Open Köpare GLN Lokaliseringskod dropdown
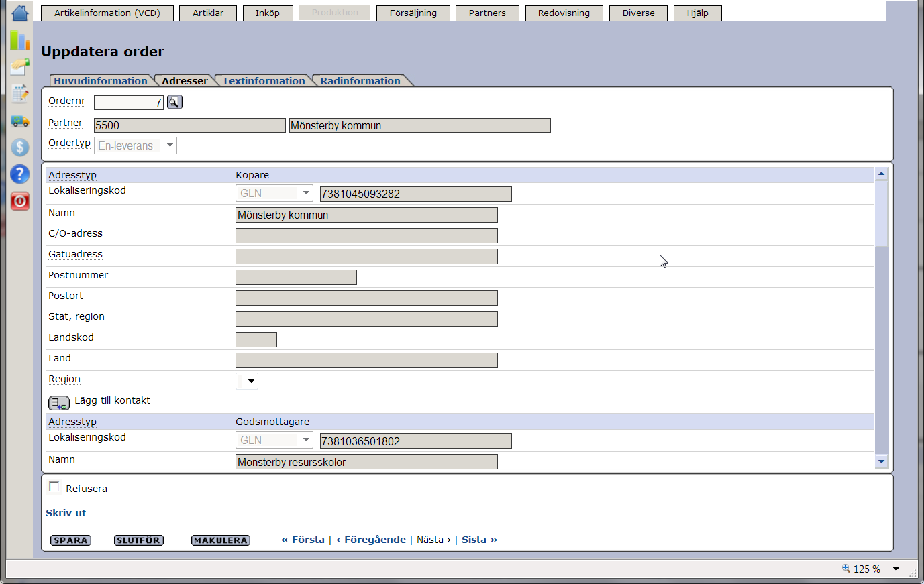This screenshot has height=584, width=924. pyautogui.click(x=274, y=193)
